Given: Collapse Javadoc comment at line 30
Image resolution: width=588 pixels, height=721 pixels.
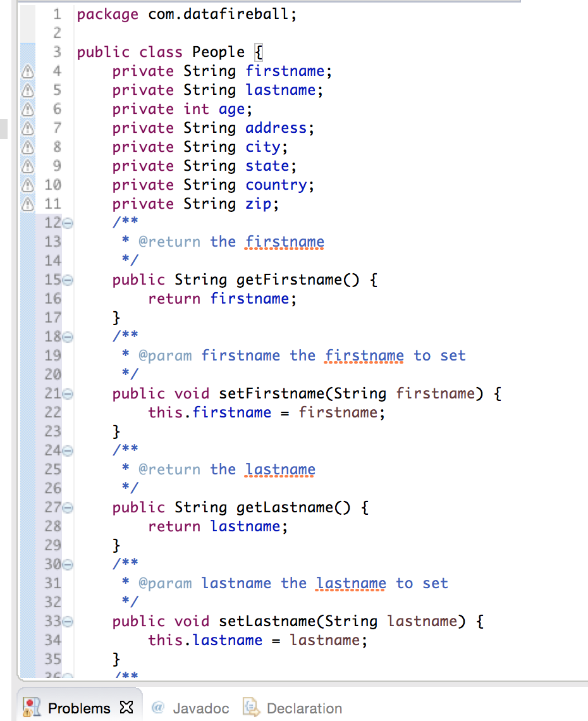Looking at the screenshot, I should (x=68, y=565).
